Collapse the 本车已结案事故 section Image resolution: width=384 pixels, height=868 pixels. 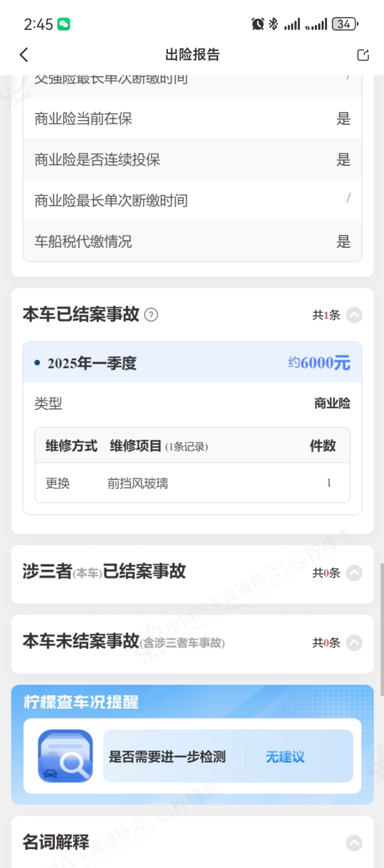pos(354,315)
